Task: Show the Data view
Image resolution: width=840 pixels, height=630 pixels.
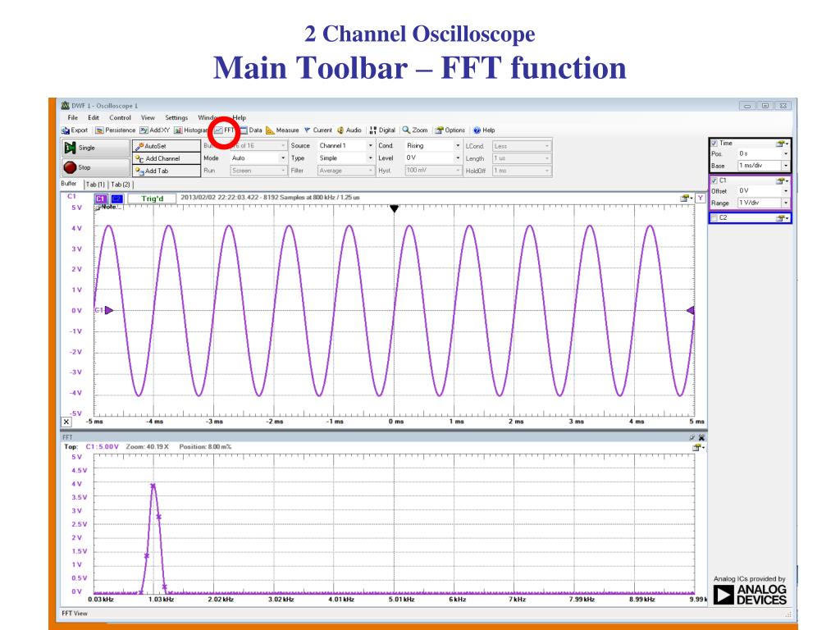Action: tap(251, 130)
